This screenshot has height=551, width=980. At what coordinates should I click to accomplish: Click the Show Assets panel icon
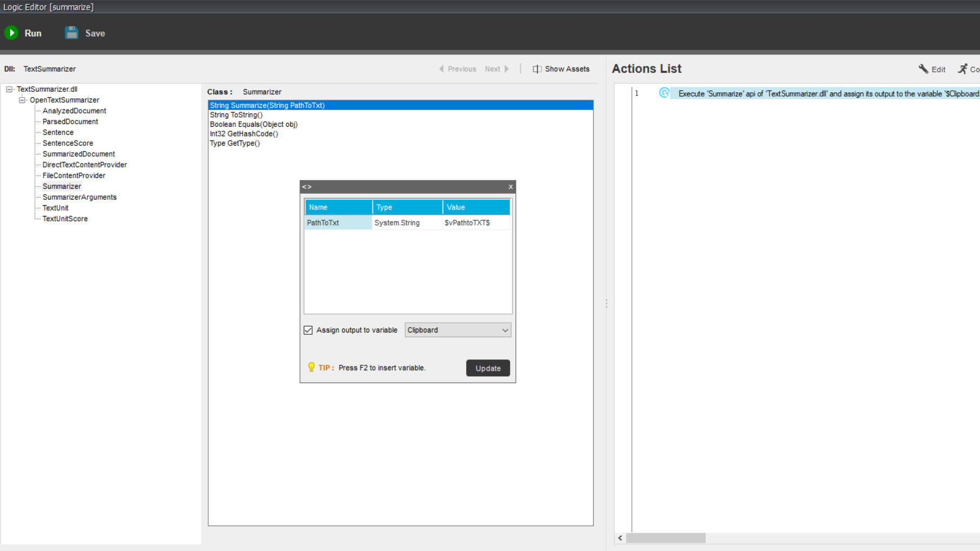coord(537,69)
